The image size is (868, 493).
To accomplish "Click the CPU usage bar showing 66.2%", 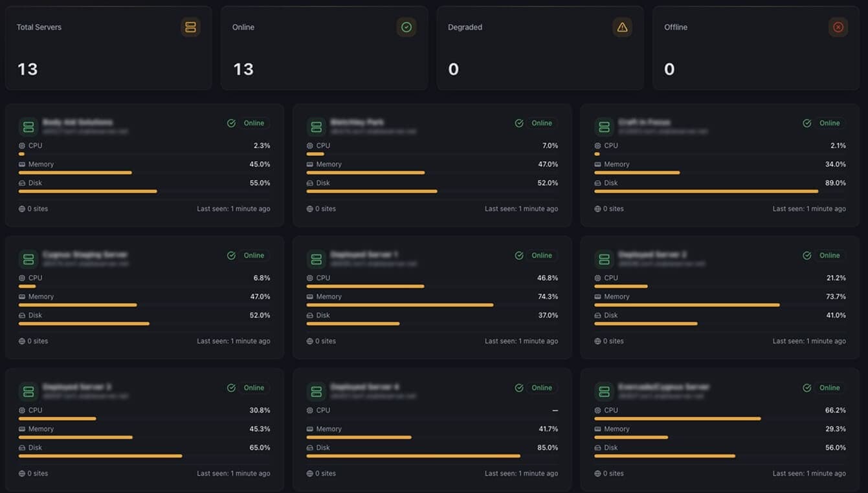I will pos(720,419).
